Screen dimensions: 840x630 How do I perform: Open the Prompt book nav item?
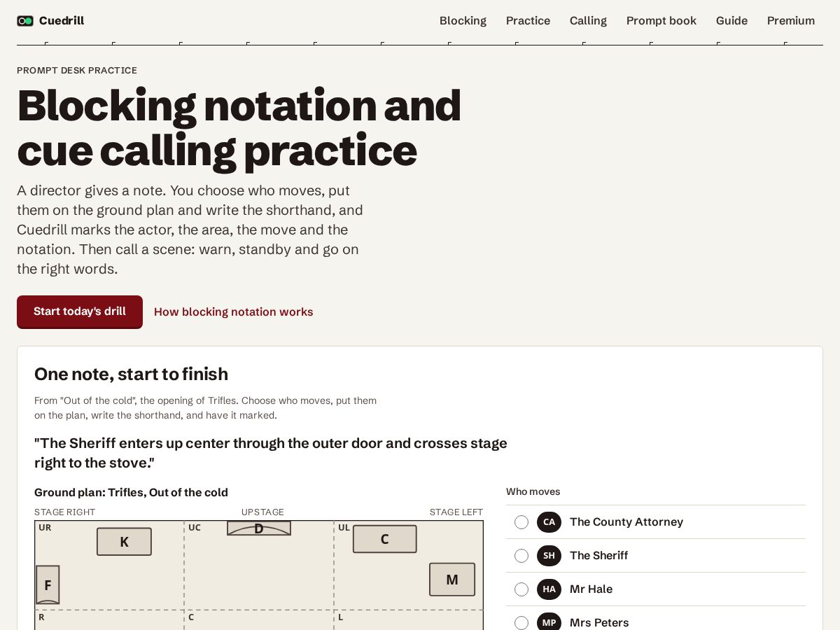coord(661,21)
